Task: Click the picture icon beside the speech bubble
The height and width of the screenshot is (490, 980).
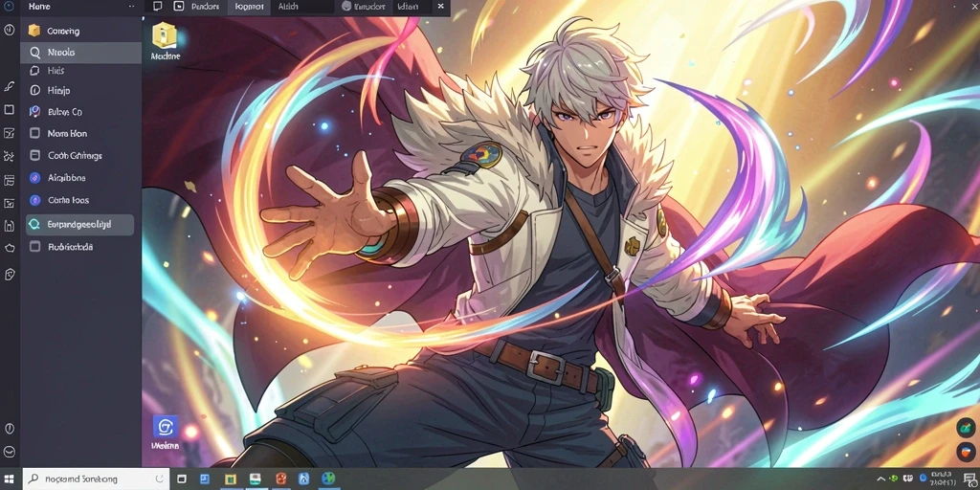Action: [x=179, y=7]
